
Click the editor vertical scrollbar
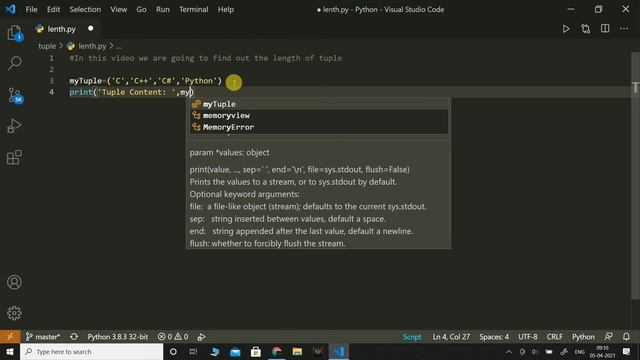(635, 176)
